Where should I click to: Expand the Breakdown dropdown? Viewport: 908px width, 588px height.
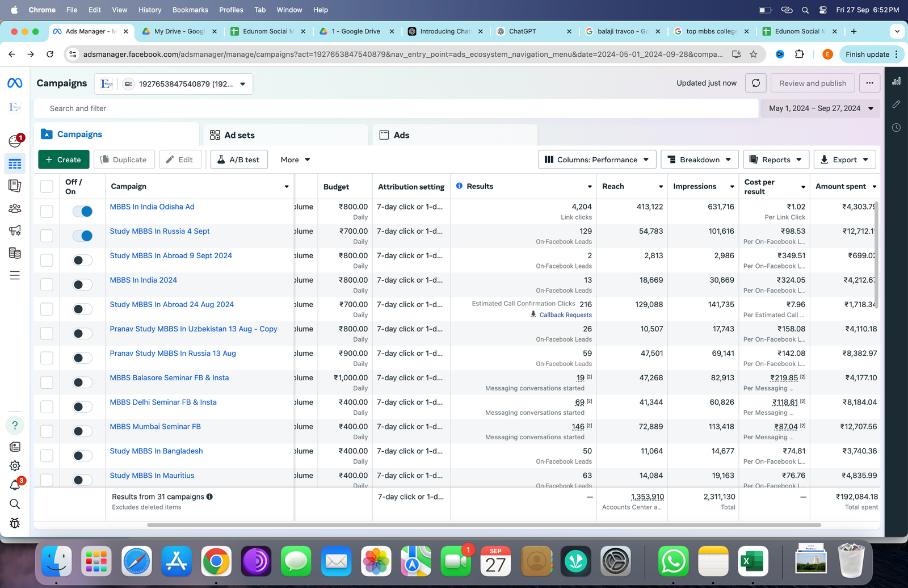click(x=699, y=160)
